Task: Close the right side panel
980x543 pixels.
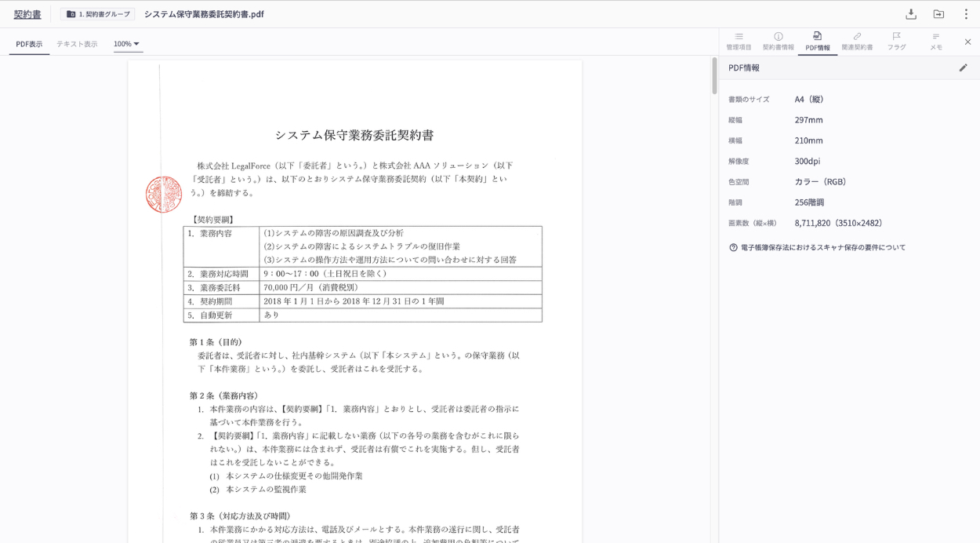Action: point(967,42)
